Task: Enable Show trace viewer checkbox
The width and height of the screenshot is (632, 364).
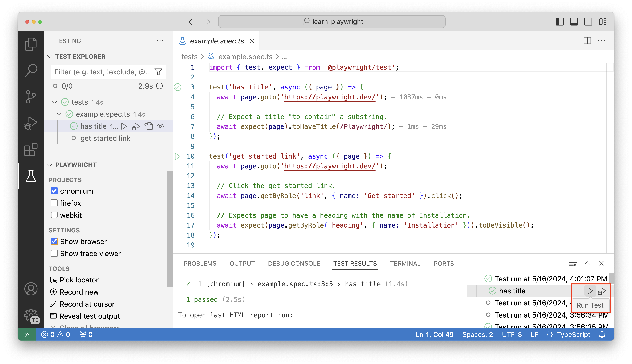Action: click(x=54, y=254)
